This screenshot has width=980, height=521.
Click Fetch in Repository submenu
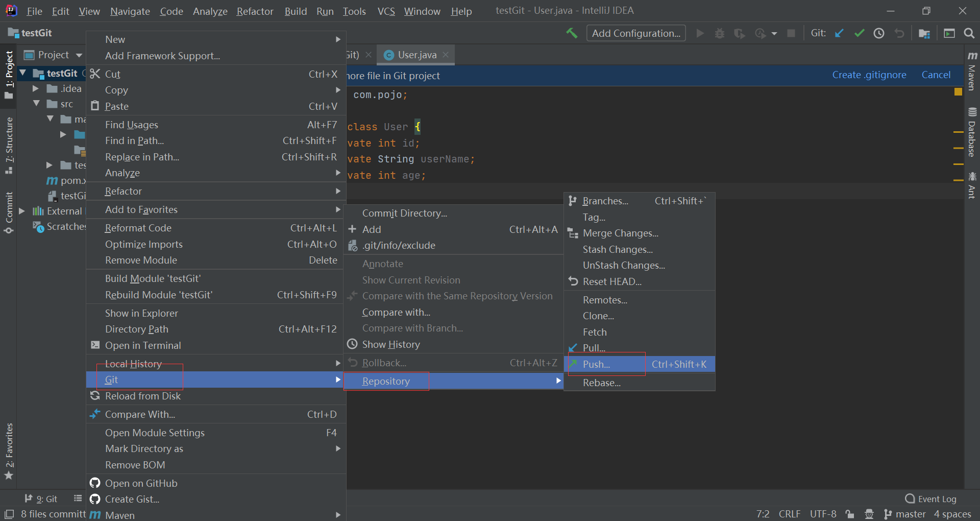click(x=640, y=332)
